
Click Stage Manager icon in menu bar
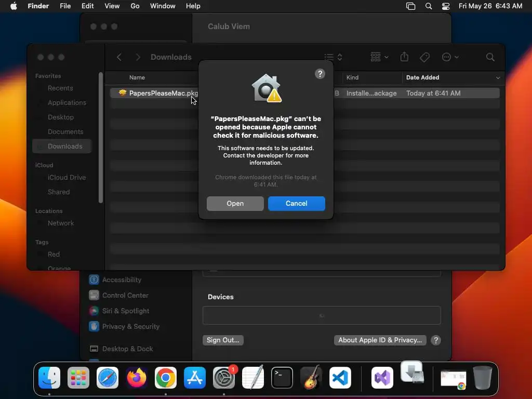click(410, 6)
